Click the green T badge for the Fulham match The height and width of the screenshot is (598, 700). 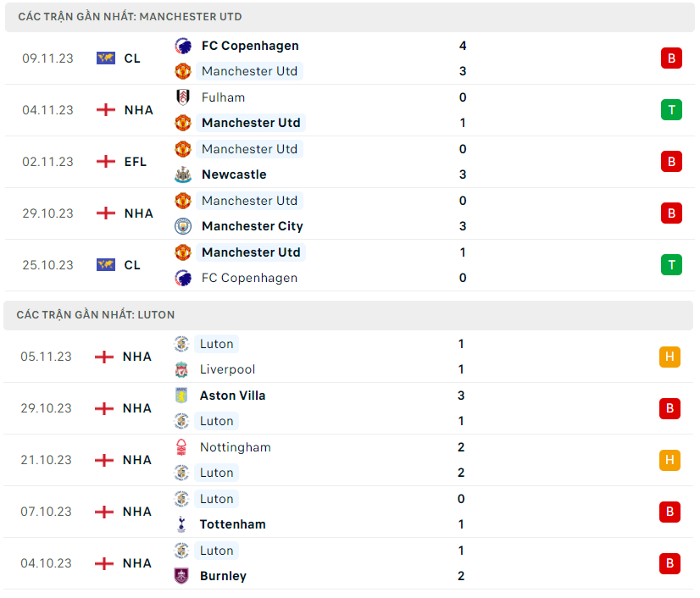tap(671, 110)
